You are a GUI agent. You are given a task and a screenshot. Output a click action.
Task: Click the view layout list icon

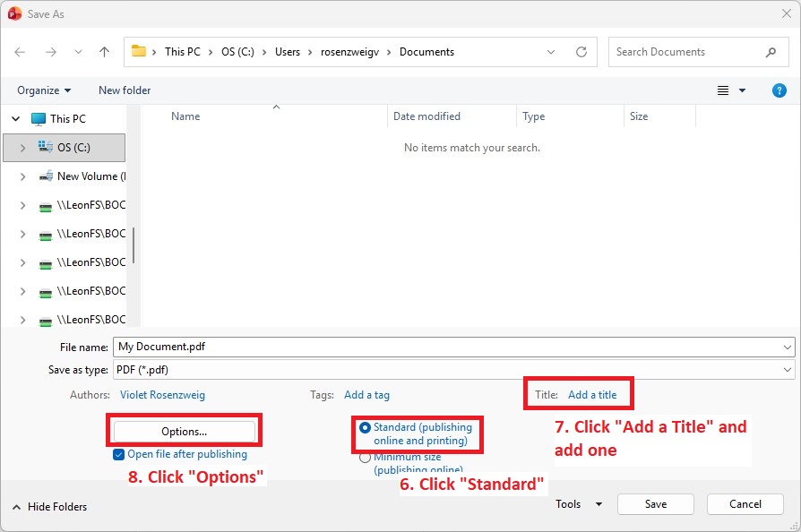coord(723,90)
